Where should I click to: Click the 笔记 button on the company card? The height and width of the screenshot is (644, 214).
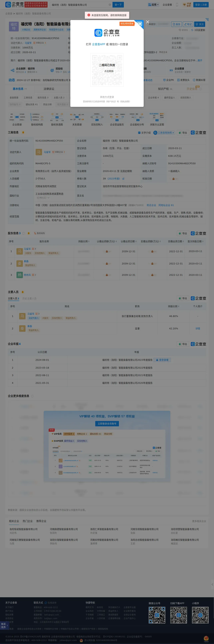tap(188, 24)
